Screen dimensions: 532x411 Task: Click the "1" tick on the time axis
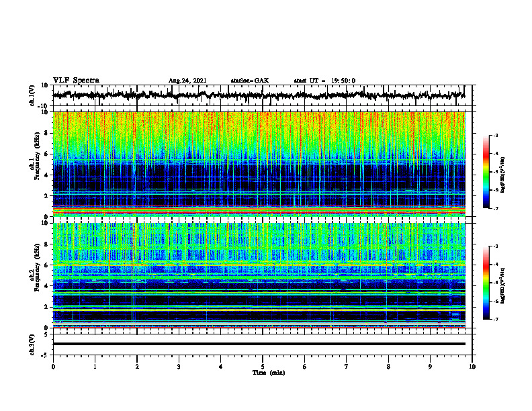coord(95,367)
